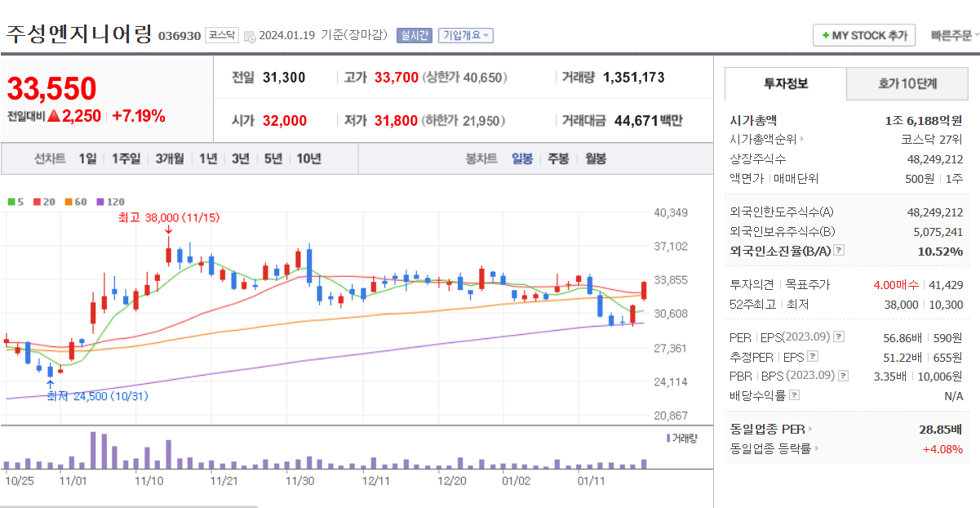Click arrow next to 시가총액순위
This screenshot has width=980, height=508.
pos(801,140)
